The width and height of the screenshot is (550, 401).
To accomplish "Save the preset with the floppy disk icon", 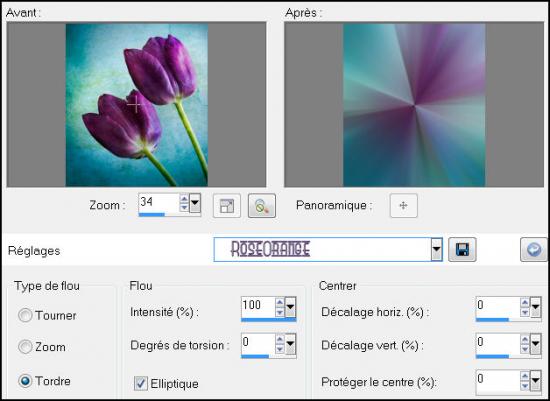I will point(462,249).
